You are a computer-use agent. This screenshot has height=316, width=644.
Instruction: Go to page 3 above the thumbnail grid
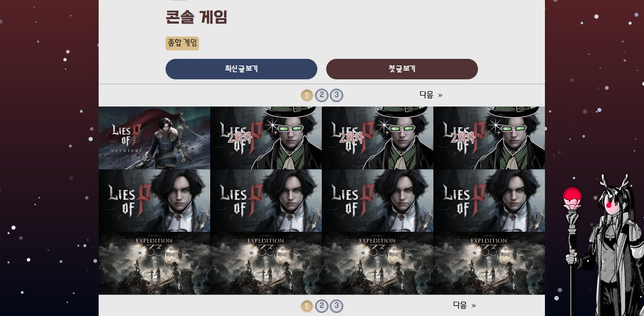(337, 95)
